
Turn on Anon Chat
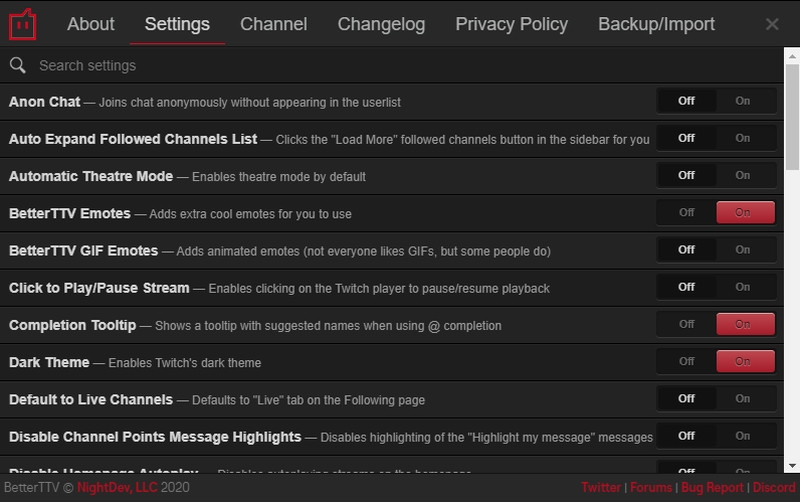[x=743, y=101]
